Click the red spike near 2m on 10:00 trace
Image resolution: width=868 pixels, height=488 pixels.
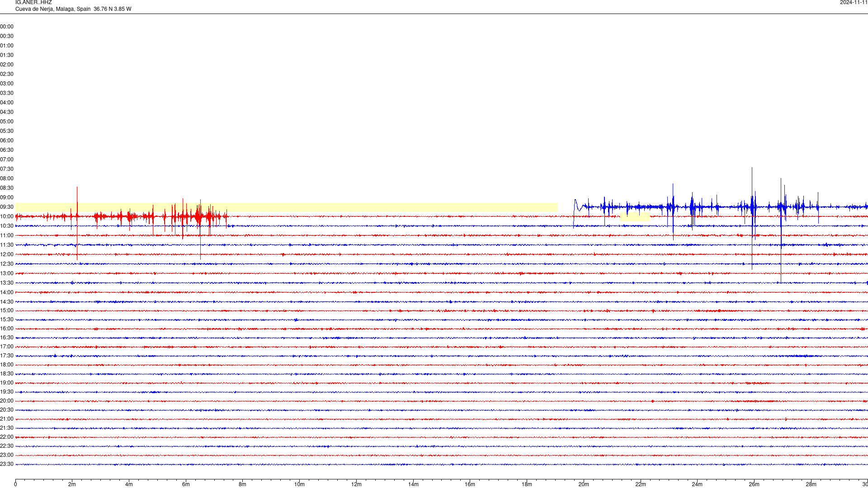point(77,223)
